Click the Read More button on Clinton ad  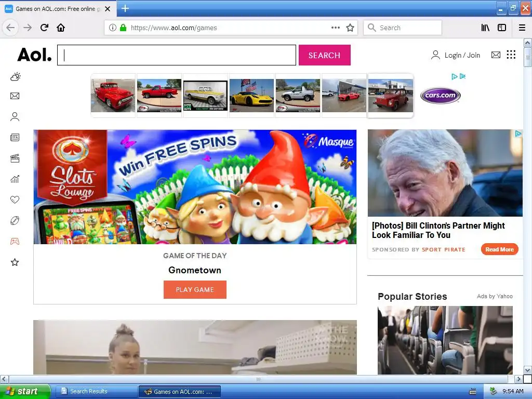(499, 249)
